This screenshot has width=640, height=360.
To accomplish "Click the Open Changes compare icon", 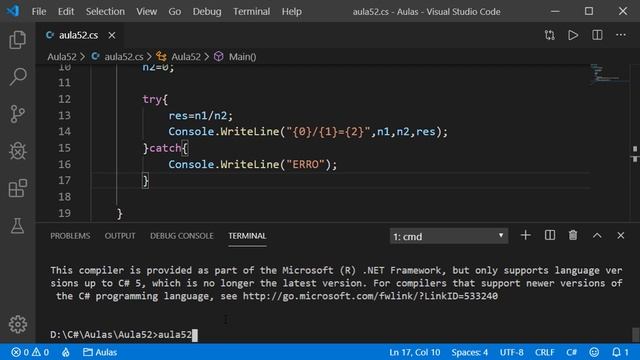I will tap(549, 35).
